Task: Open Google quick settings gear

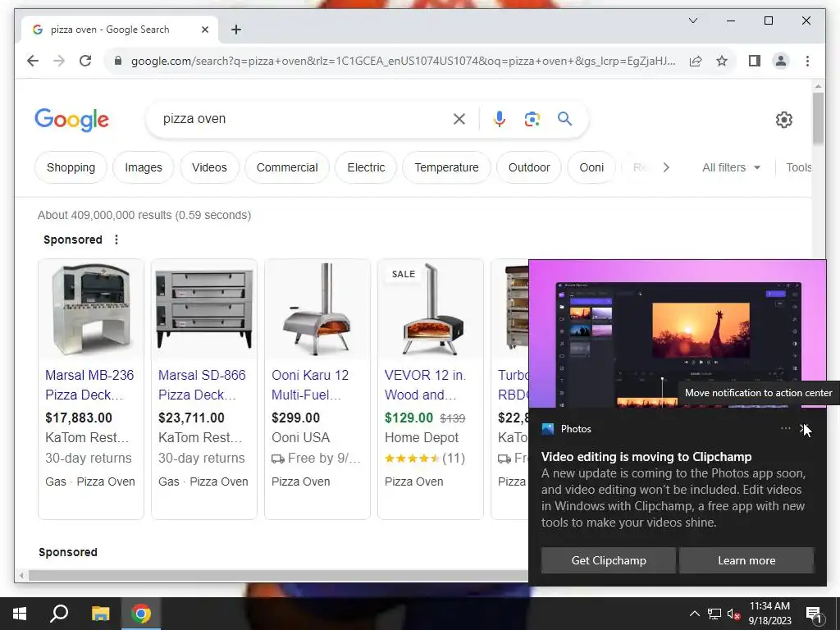Action: 783,120
